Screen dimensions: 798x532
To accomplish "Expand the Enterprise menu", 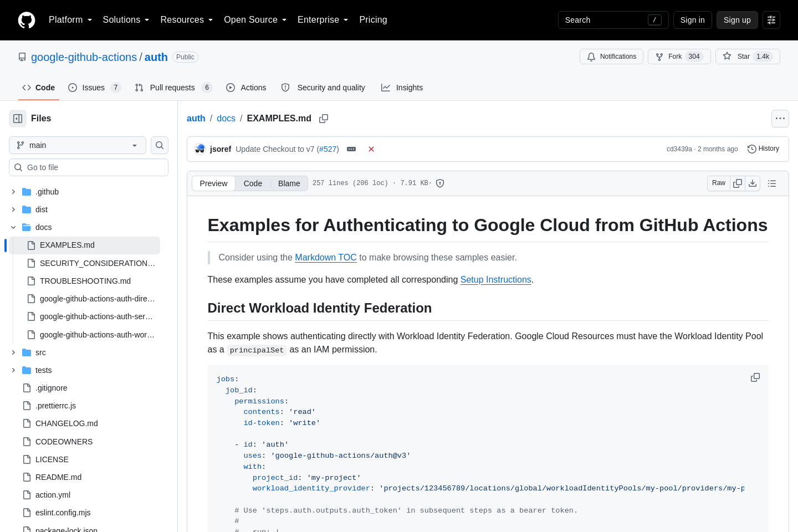I will click(x=323, y=20).
